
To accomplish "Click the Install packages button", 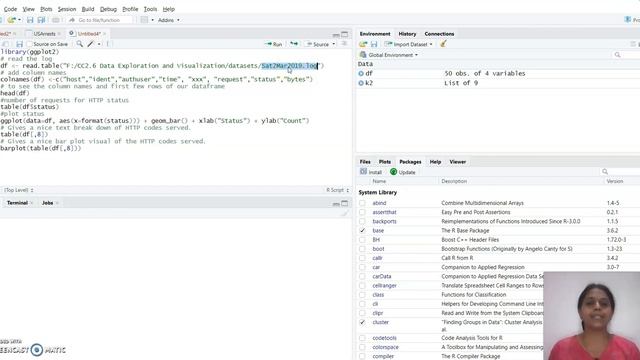I will [371, 172].
